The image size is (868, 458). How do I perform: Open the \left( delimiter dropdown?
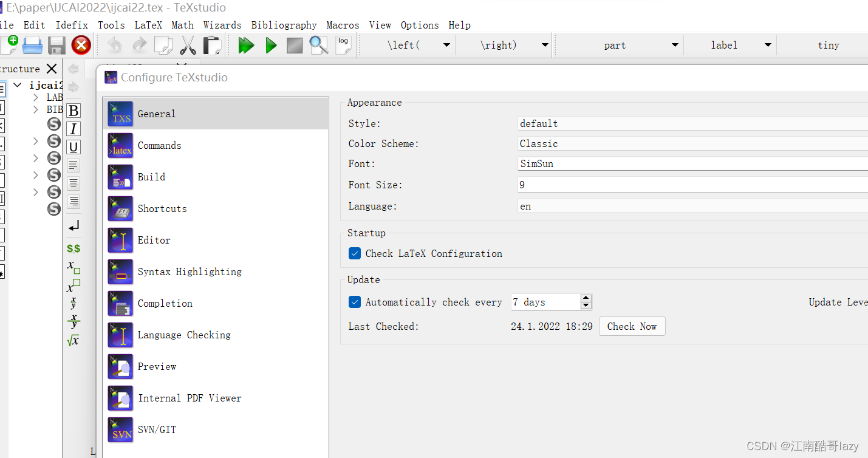point(446,45)
